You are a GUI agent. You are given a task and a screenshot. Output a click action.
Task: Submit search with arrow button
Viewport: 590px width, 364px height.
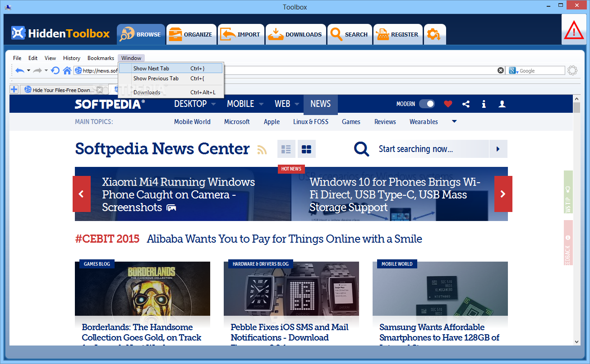click(x=498, y=149)
